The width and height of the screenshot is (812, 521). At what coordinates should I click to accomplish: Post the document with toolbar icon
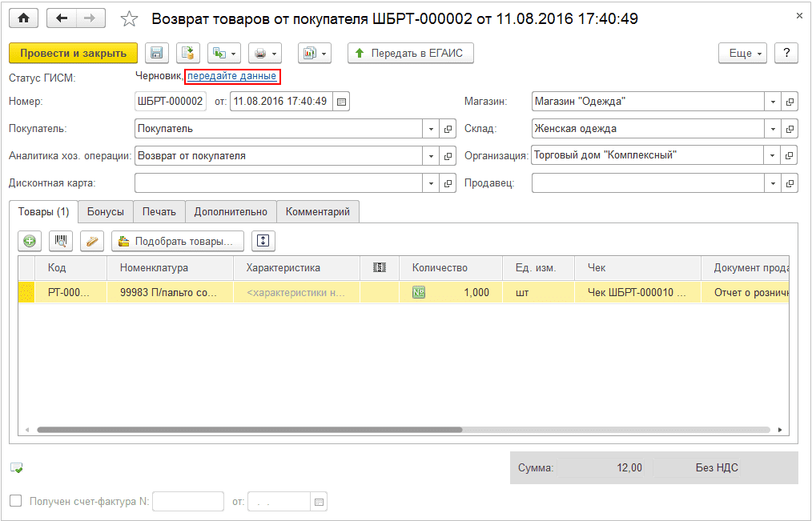[x=188, y=54]
